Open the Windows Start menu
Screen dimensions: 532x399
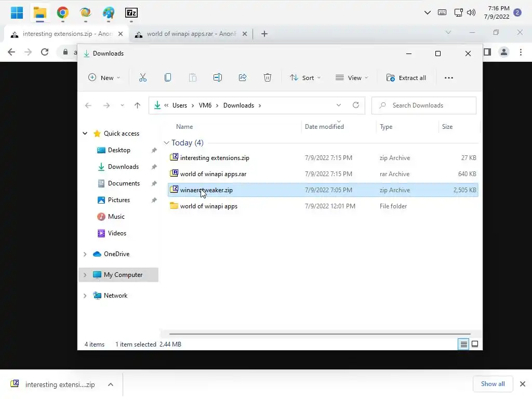(x=17, y=13)
